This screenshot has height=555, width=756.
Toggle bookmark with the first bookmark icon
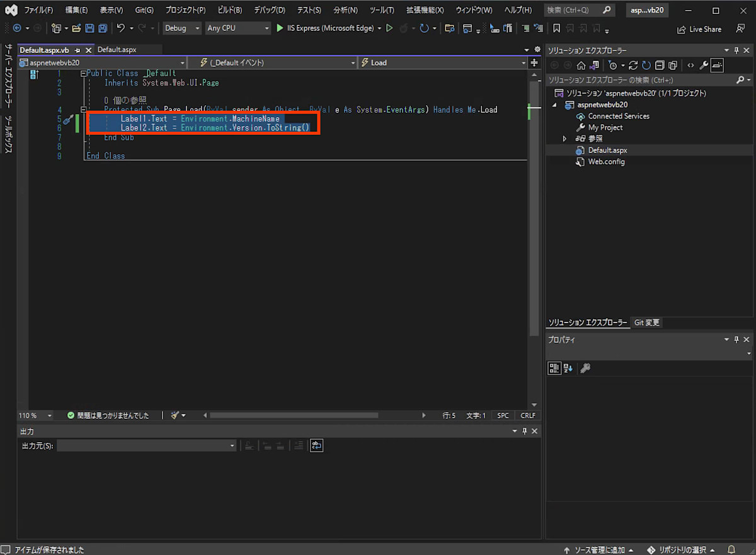[556, 28]
